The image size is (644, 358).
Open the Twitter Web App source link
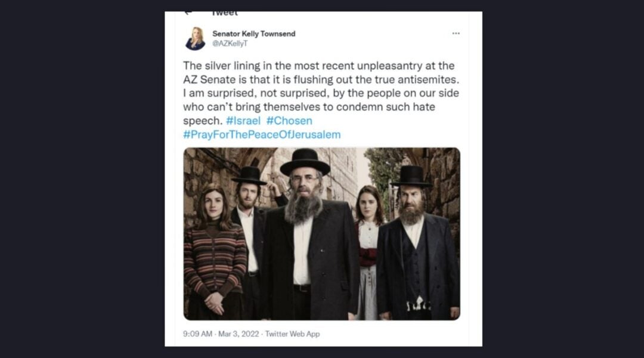point(292,334)
